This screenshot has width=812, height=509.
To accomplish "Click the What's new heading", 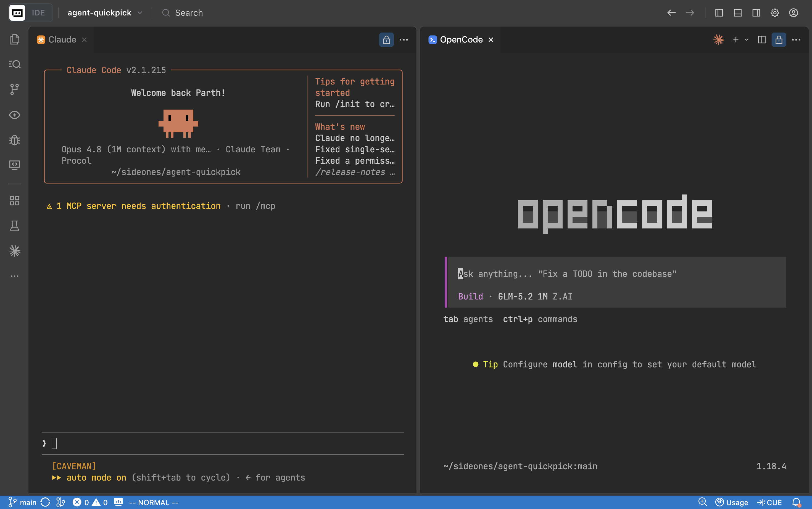I will [x=340, y=127].
